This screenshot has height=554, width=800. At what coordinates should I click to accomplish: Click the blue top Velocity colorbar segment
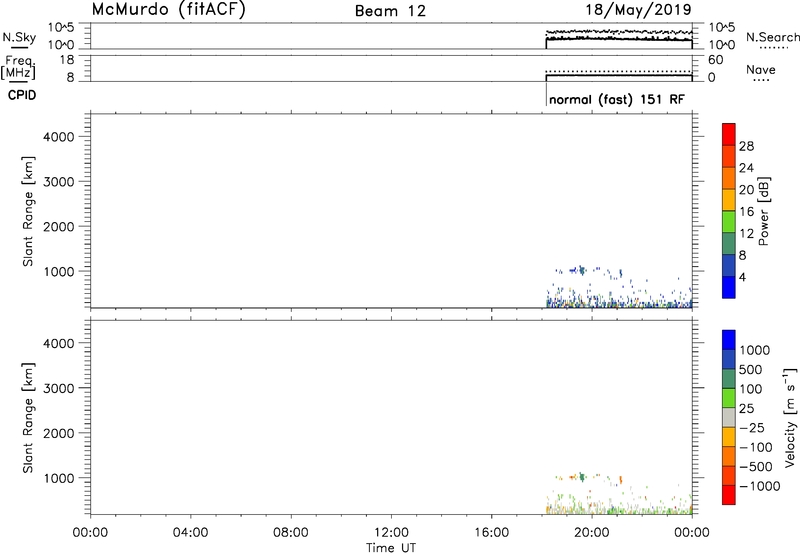click(x=729, y=340)
